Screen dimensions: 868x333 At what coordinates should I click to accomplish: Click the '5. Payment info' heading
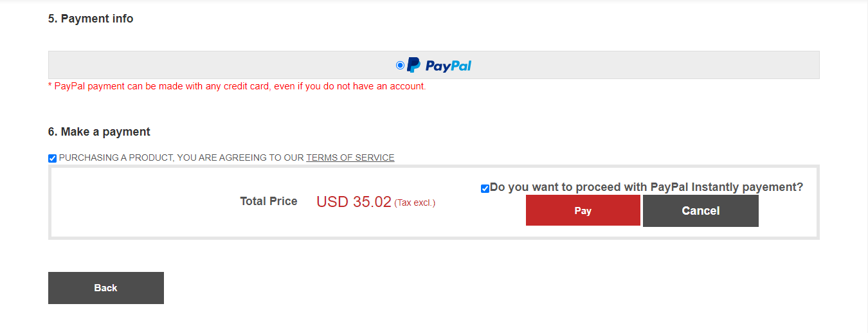point(91,19)
